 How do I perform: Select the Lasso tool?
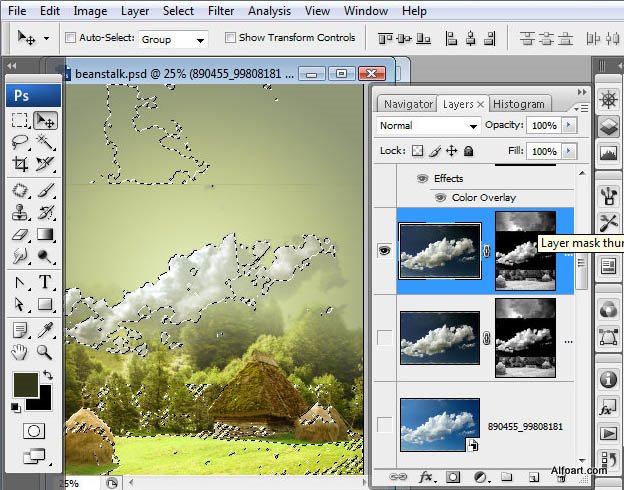point(20,142)
